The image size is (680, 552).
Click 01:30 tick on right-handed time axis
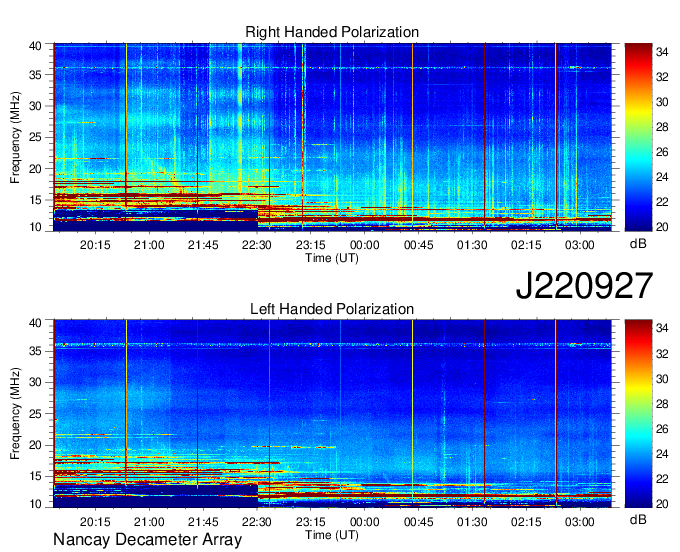click(x=472, y=245)
